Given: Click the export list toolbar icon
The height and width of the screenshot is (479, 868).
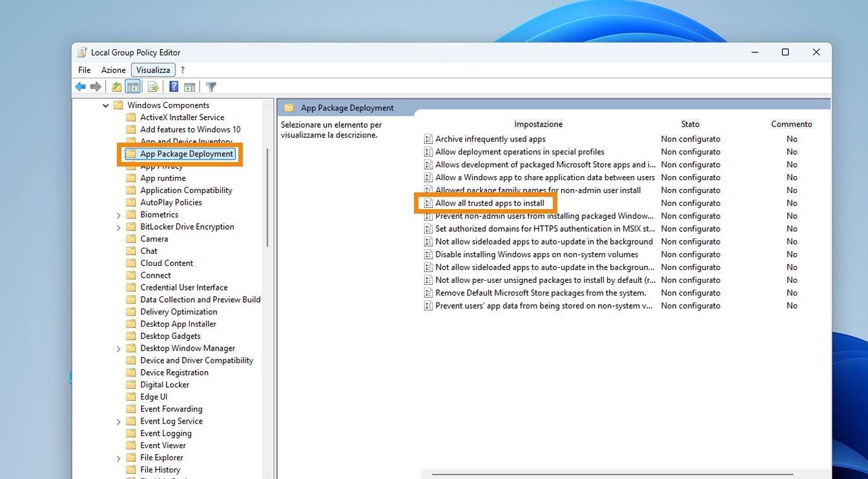Looking at the screenshot, I should click(153, 87).
